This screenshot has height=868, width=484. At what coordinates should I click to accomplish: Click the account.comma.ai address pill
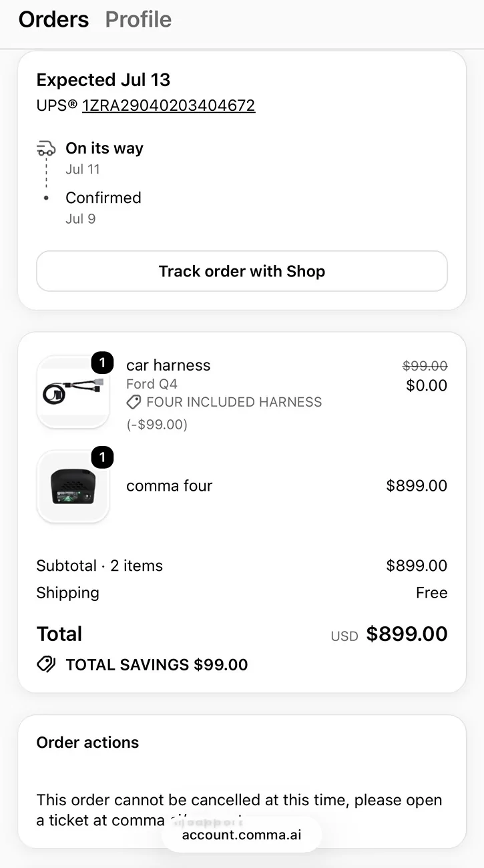[242, 835]
